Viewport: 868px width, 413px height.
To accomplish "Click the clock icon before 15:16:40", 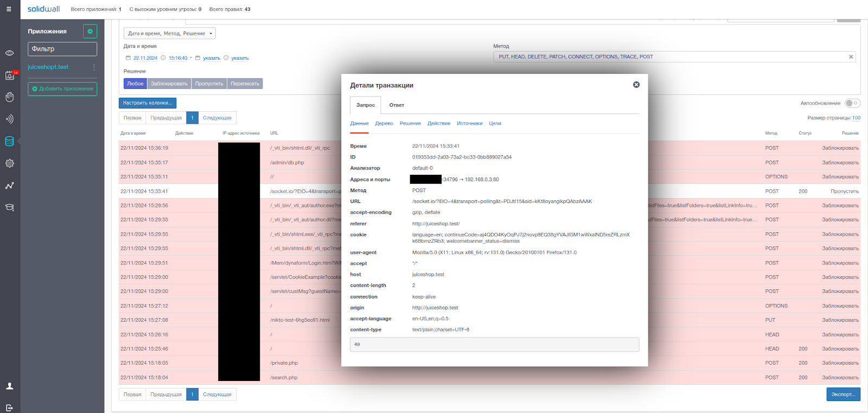I will tap(163, 58).
